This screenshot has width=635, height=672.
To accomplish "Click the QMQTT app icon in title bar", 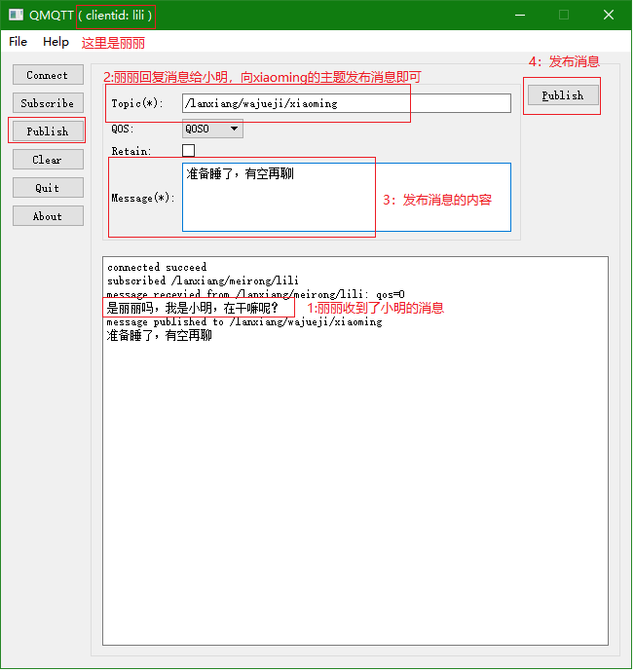I will pyautogui.click(x=16, y=15).
